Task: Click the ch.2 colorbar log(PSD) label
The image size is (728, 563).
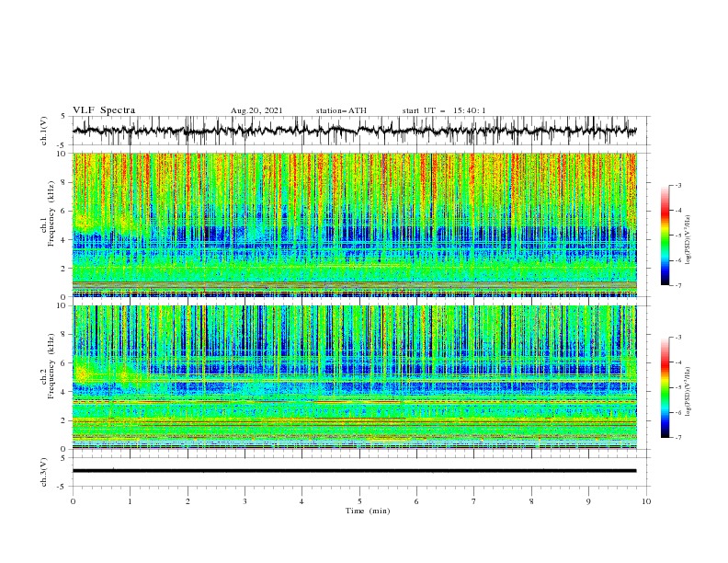Action: [688, 391]
